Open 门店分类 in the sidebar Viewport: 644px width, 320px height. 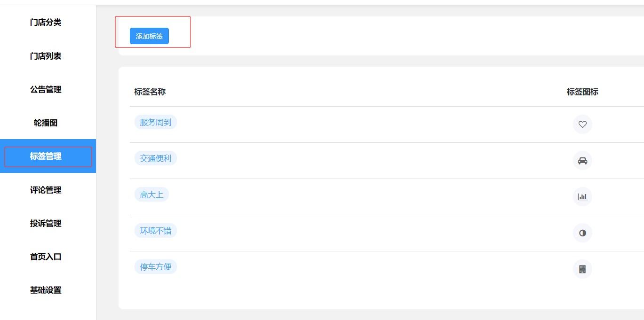(x=46, y=23)
